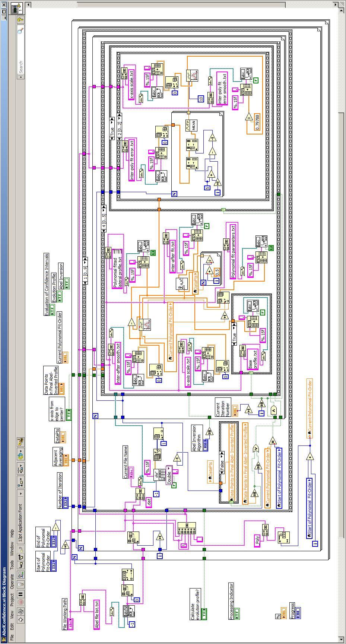Select the File Working Path string terminal

(70, 624)
